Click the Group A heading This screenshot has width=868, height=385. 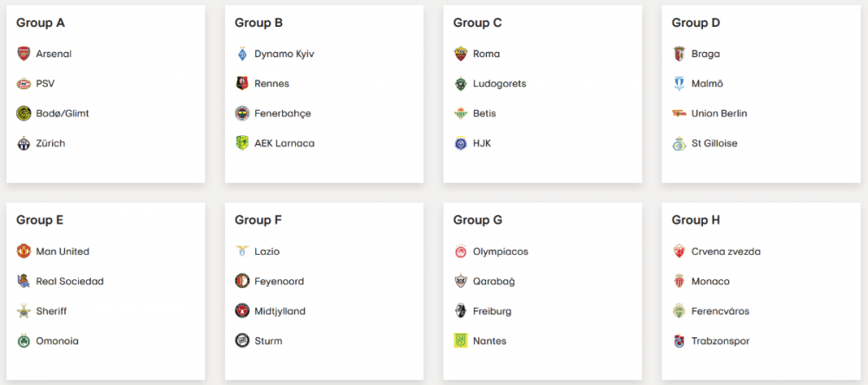tap(40, 23)
